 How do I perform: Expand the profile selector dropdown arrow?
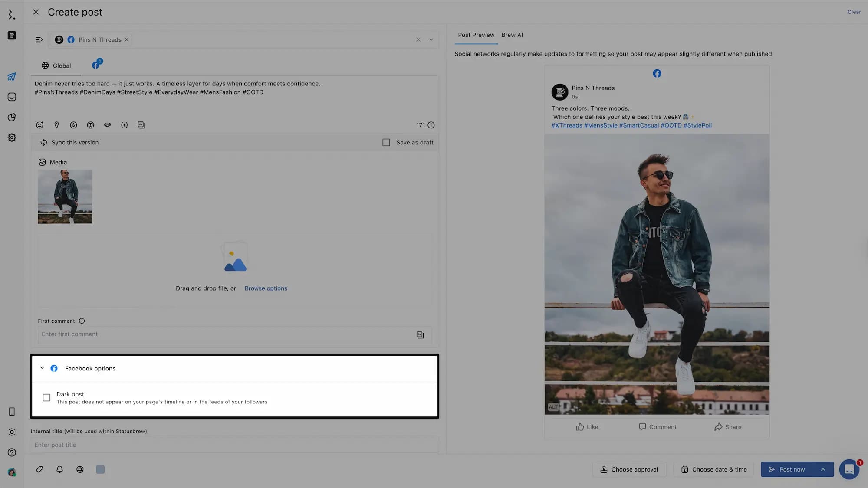click(431, 39)
